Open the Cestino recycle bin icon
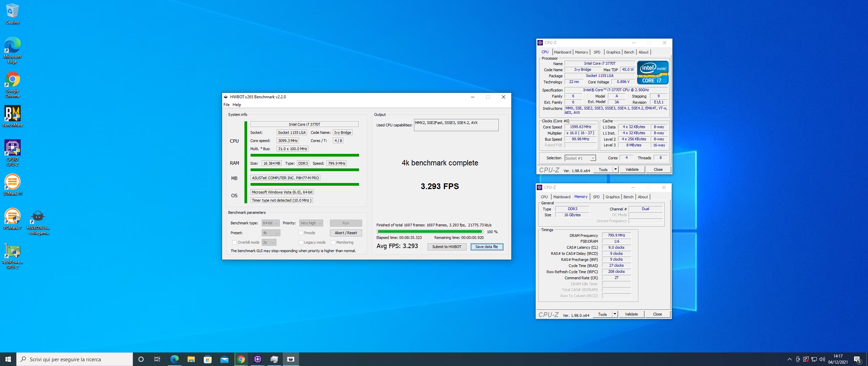This screenshot has height=366, width=868. coord(12,14)
